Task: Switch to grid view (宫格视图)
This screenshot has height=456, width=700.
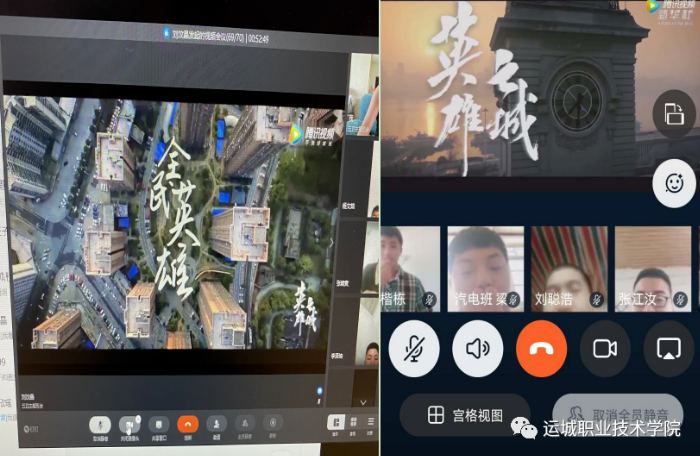Action: coord(465,416)
